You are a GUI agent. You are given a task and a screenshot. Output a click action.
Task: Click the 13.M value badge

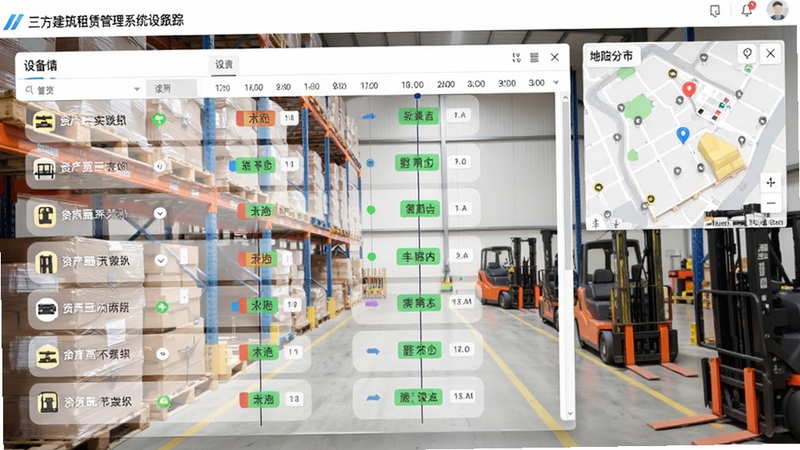tap(462, 302)
